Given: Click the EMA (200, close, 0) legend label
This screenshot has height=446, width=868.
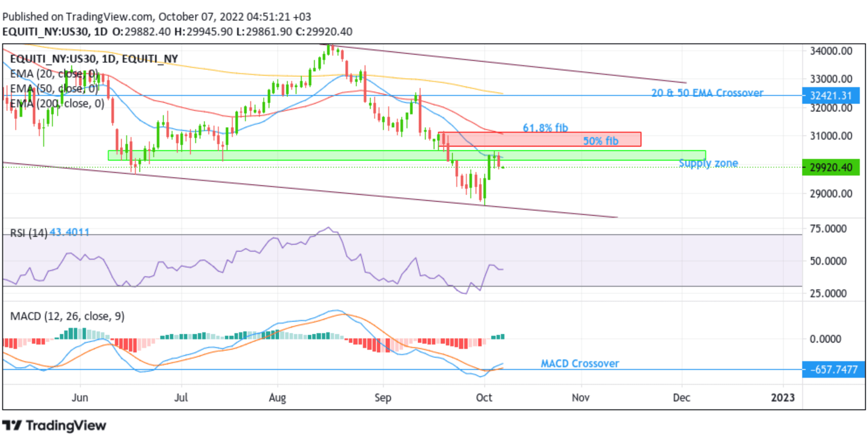Looking at the screenshot, I should pos(57,103).
